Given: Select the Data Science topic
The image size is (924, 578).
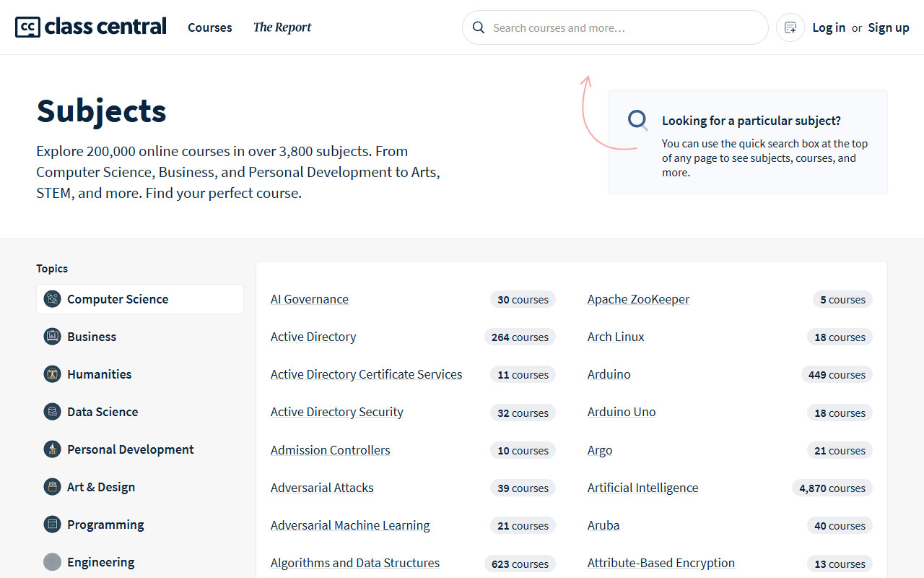Looking at the screenshot, I should tap(140, 412).
